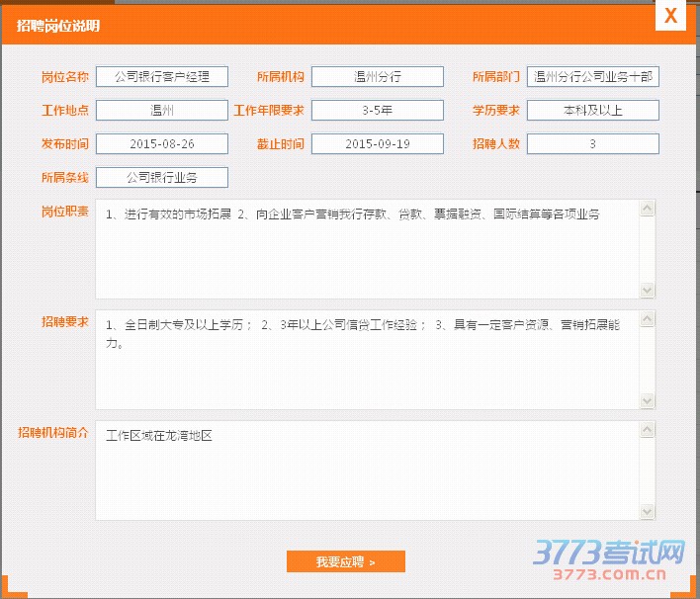
Task: Close the 招聘岗位说明 dialog with X
Action: pyautogui.click(x=670, y=17)
